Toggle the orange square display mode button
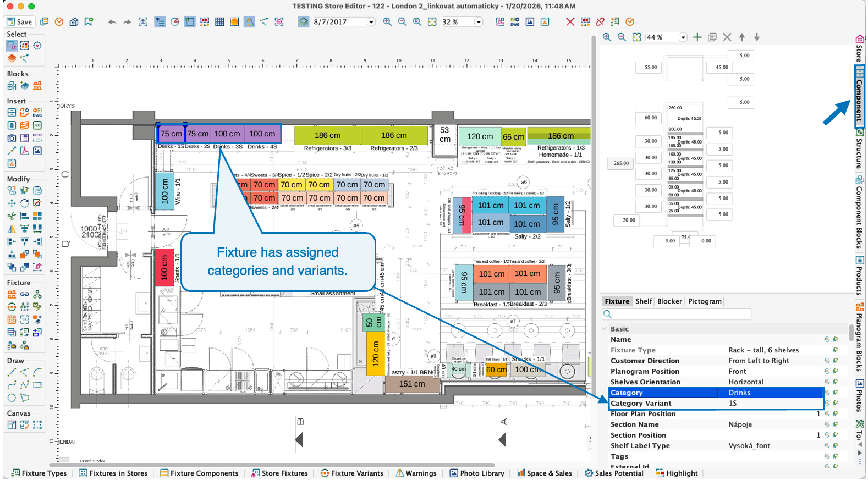The image size is (868, 480). pyautogui.click(x=234, y=22)
